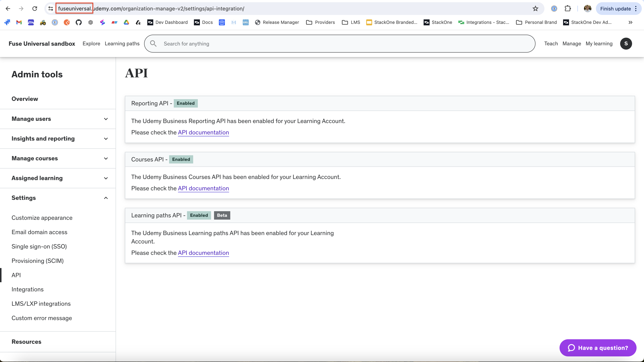Screen dimensions: 644x362
Task: Bookmark page with the star icon
Action: tap(535, 9)
